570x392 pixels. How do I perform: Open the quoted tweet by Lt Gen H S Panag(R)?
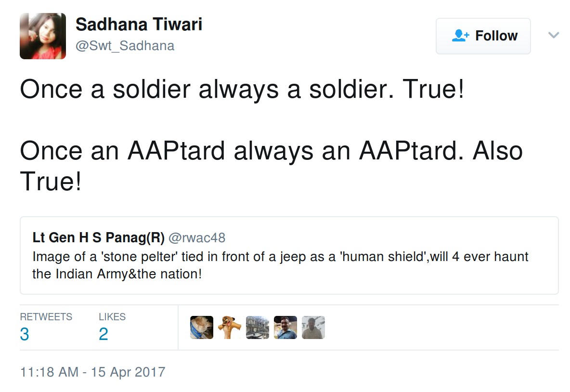click(289, 255)
